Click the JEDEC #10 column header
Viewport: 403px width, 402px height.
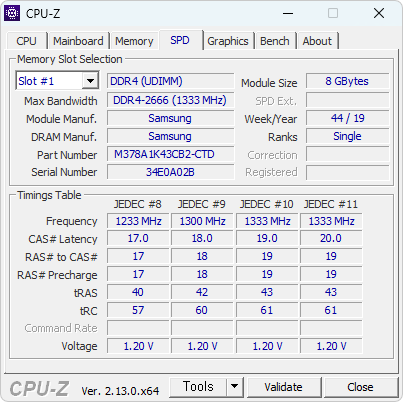click(x=267, y=204)
